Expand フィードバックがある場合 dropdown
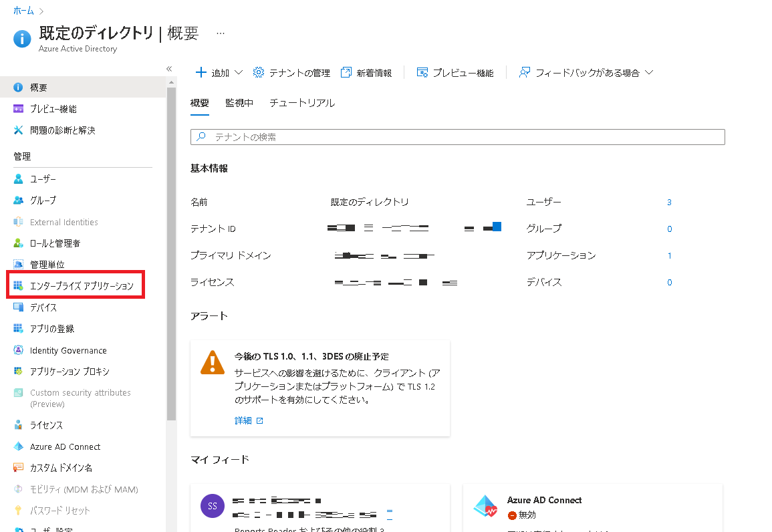The image size is (772, 532). click(586, 73)
